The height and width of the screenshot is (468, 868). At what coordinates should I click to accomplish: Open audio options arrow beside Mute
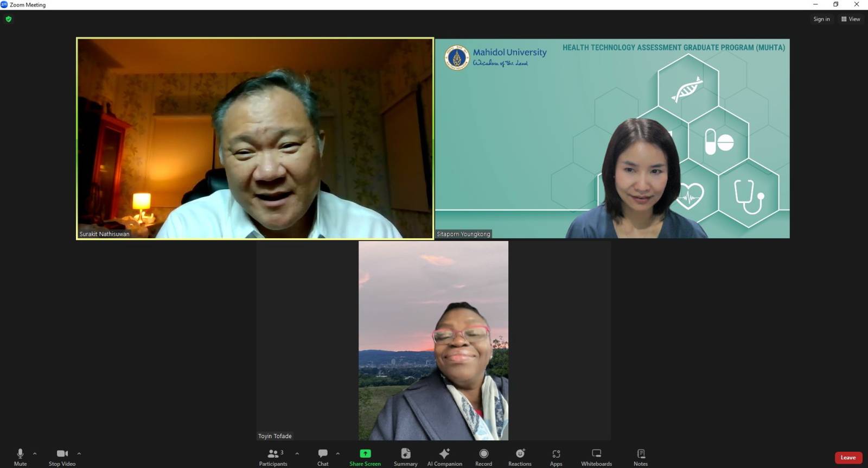[35, 453]
